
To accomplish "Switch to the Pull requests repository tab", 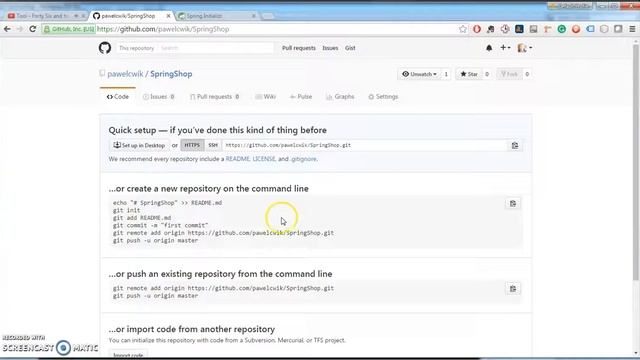I will 215,97.
